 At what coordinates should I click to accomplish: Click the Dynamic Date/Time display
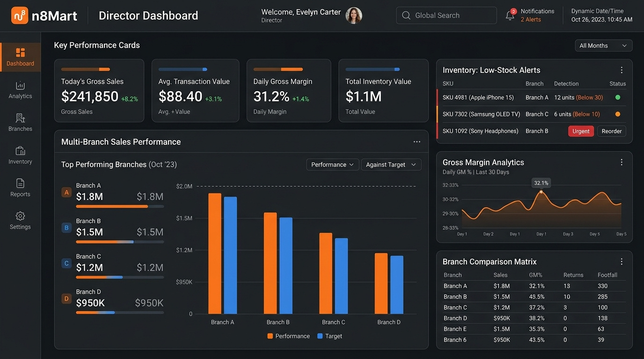[602, 15]
